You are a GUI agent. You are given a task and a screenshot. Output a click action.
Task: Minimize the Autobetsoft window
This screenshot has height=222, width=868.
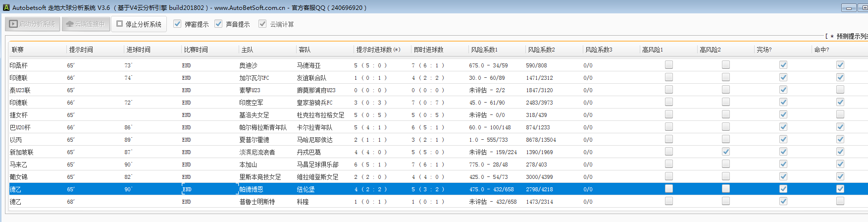point(848,8)
